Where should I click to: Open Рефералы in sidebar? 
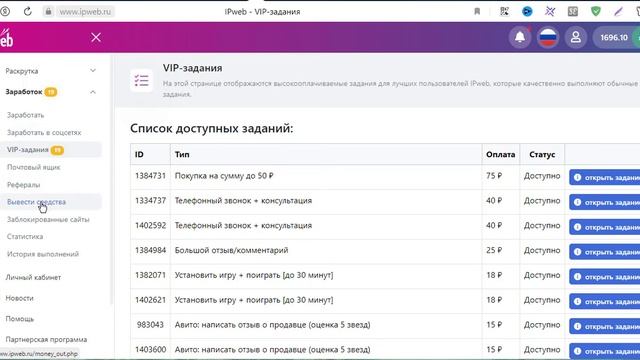pos(23,185)
